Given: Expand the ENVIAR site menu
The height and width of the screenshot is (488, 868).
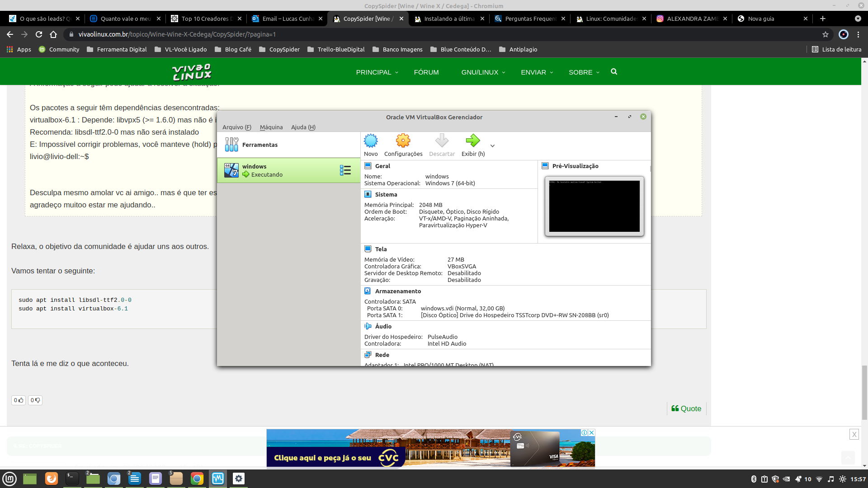Looking at the screenshot, I should (x=537, y=72).
